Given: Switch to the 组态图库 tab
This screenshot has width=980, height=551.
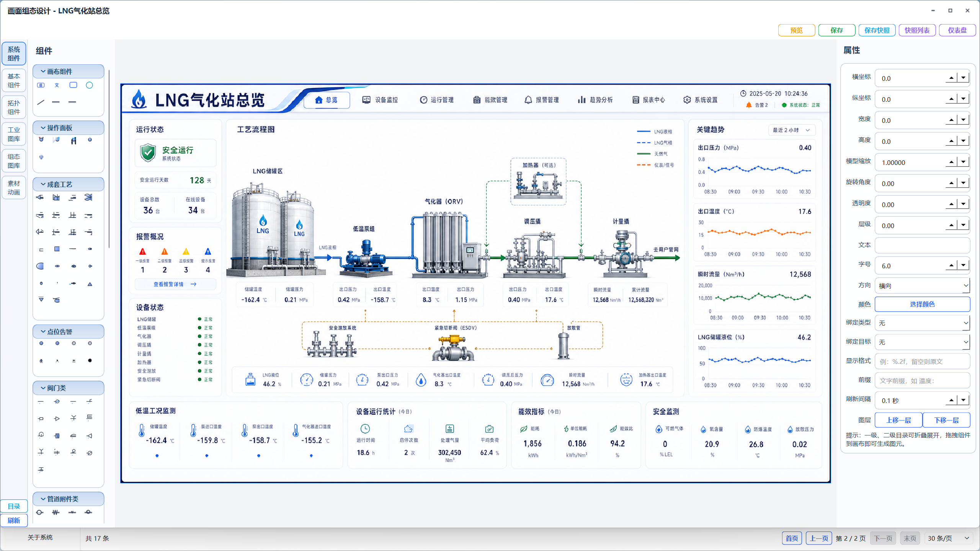Looking at the screenshot, I should coord(14,161).
